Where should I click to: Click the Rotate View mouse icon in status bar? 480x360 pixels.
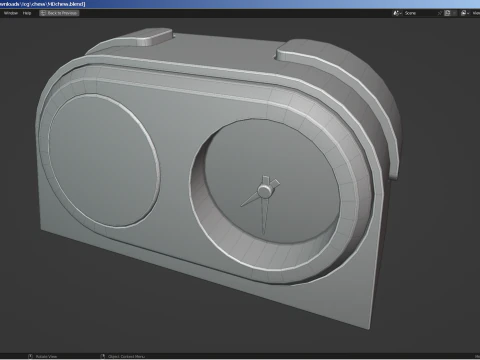[30, 356]
